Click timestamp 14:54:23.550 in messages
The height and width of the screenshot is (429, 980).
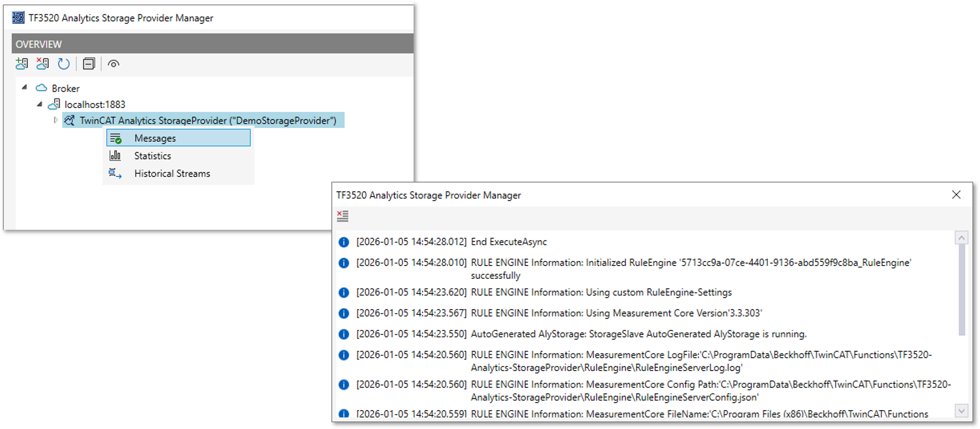411,334
